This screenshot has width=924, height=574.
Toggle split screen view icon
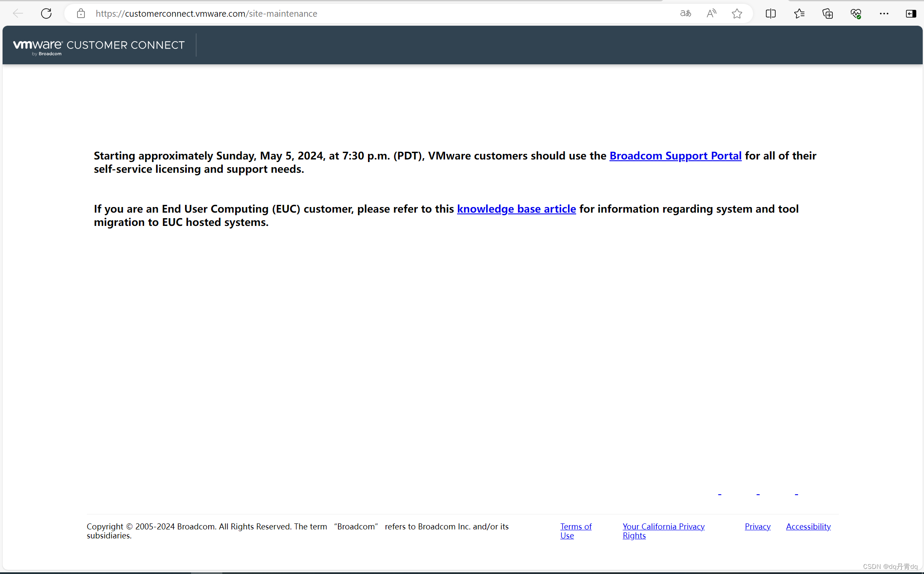[771, 14]
